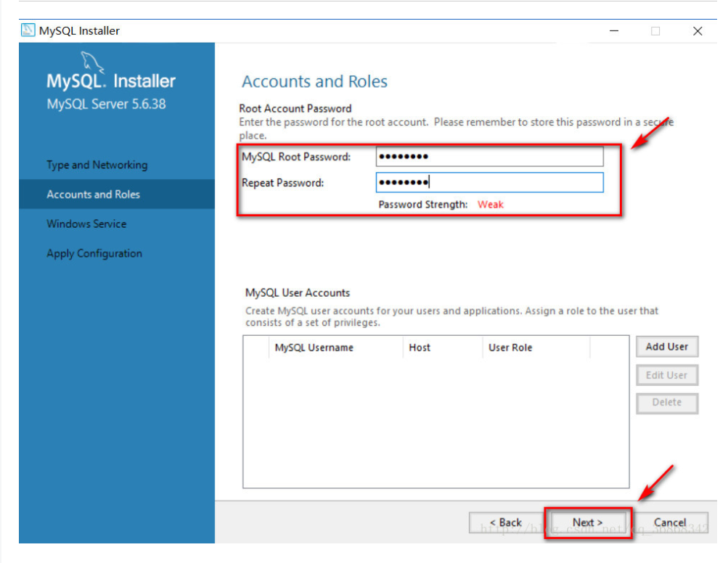
Task: Open the Type and Networking step
Action: 97,165
